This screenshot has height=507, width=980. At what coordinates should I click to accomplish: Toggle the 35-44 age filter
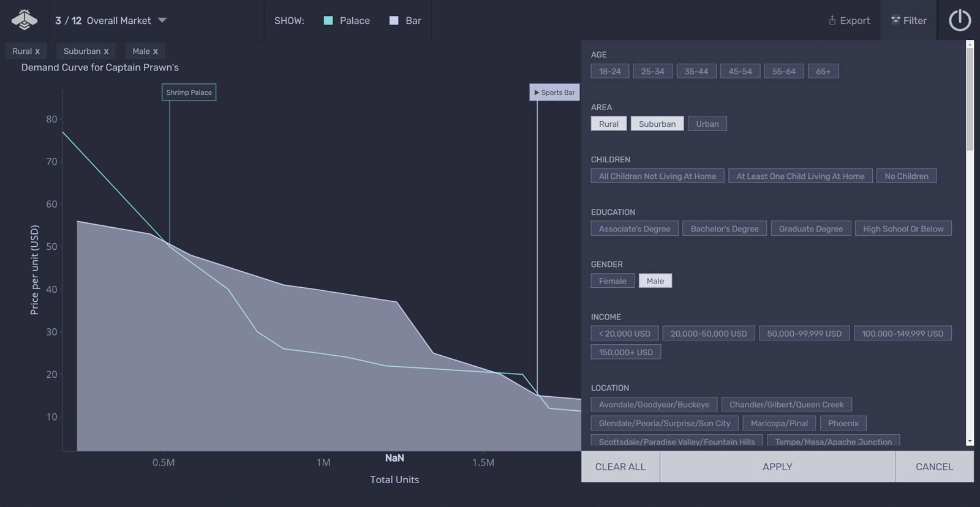(x=696, y=72)
